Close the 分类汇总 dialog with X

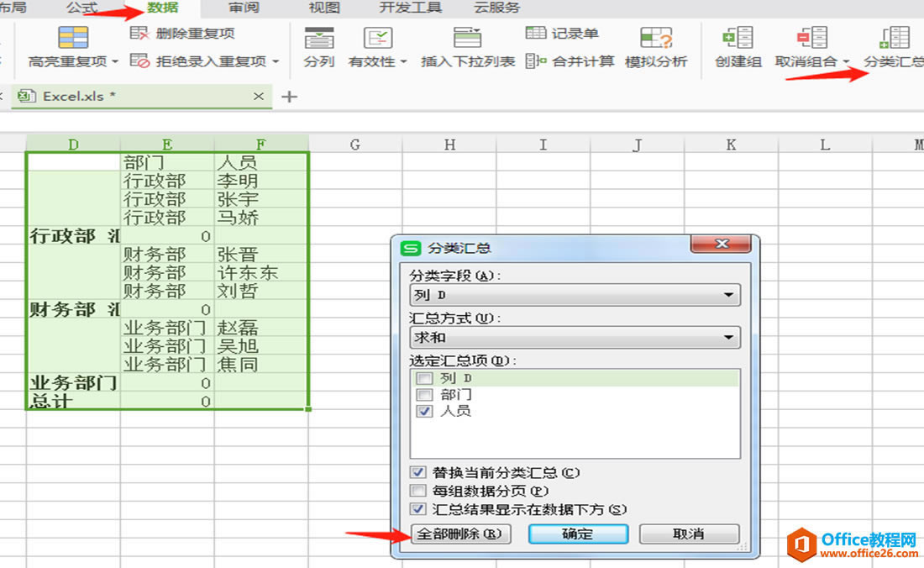click(722, 244)
